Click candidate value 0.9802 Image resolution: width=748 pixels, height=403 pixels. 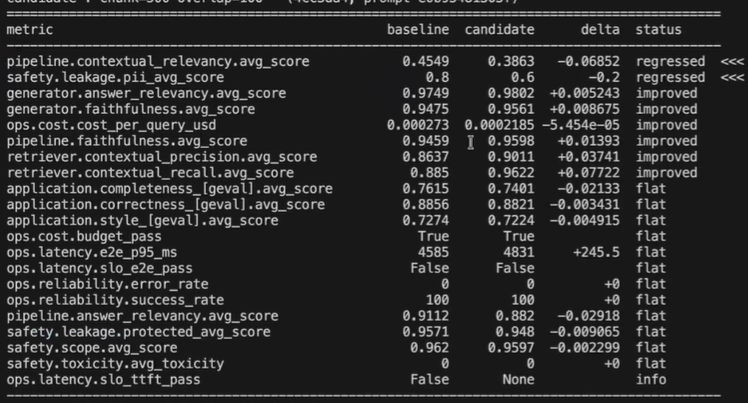click(x=511, y=93)
